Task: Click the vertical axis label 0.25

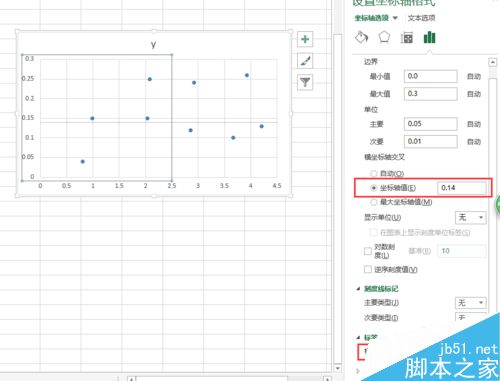Action: pyautogui.click(x=28, y=79)
